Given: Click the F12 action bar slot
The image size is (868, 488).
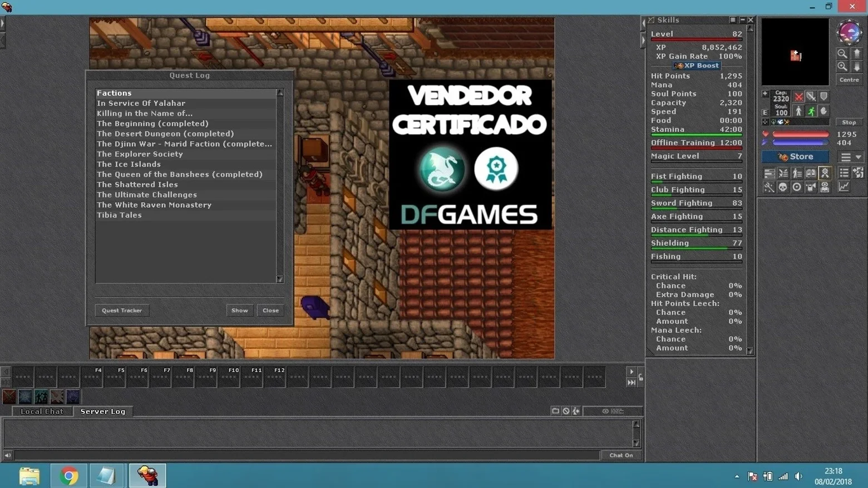Looking at the screenshot, I should pyautogui.click(x=275, y=377).
